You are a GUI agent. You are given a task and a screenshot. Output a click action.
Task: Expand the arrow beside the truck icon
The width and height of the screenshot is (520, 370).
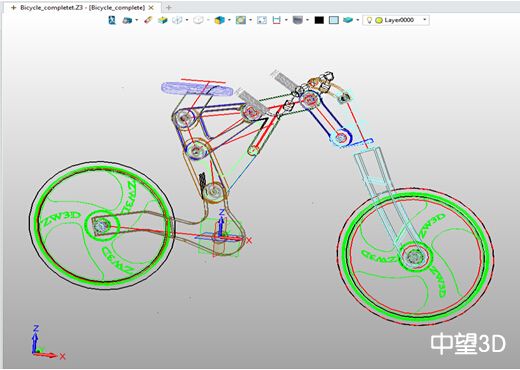[137, 20]
